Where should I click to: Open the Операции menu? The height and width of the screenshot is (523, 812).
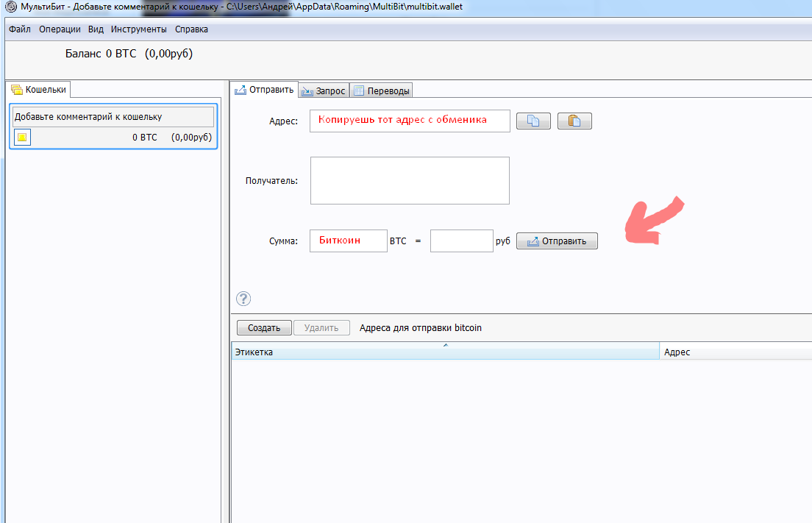pos(60,29)
